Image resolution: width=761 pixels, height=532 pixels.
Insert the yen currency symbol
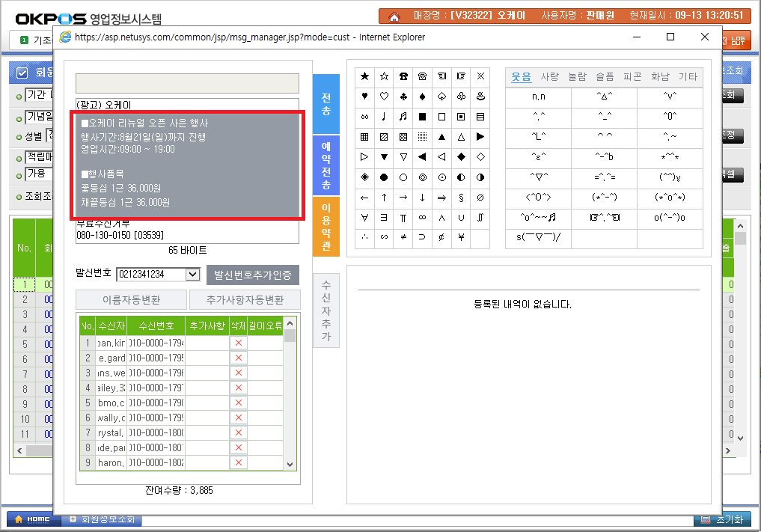(461, 238)
